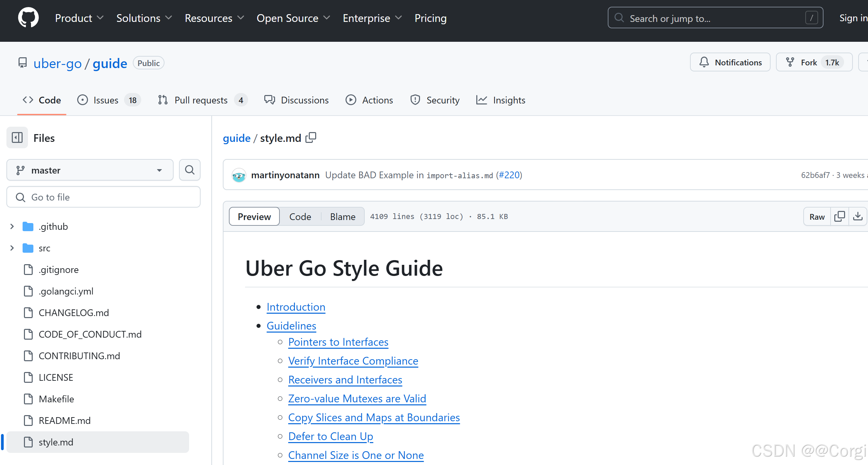The width and height of the screenshot is (868, 465).
Task: Open the master branch dropdown
Action: click(x=90, y=170)
